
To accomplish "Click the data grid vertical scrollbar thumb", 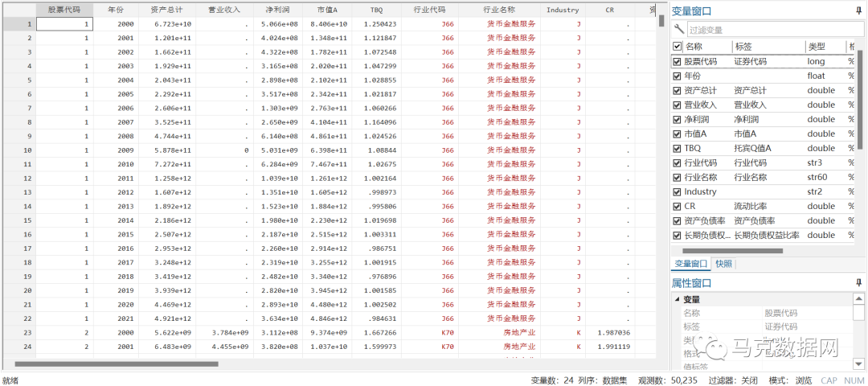I will pyautogui.click(x=661, y=21).
